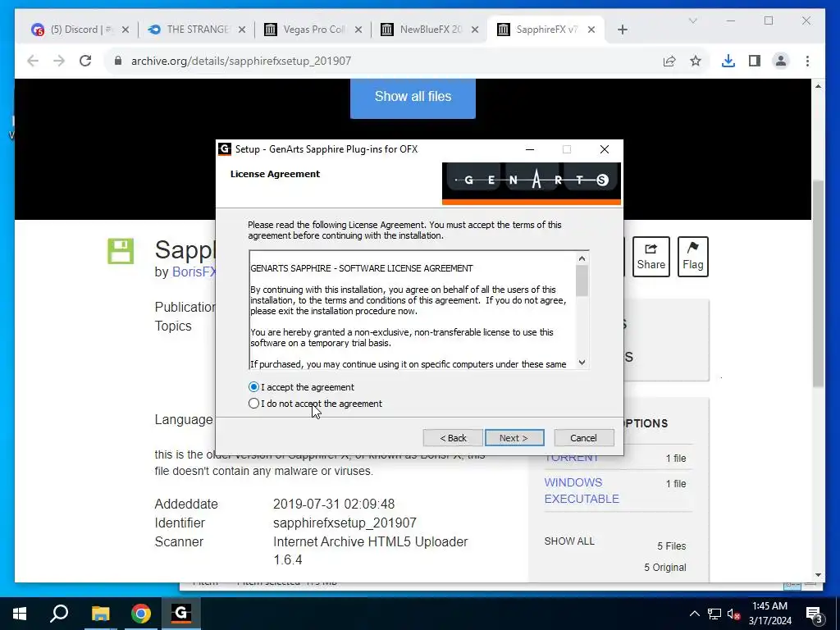
Task: Open the taskbar clock and date
Action: [x=769, y=614]
